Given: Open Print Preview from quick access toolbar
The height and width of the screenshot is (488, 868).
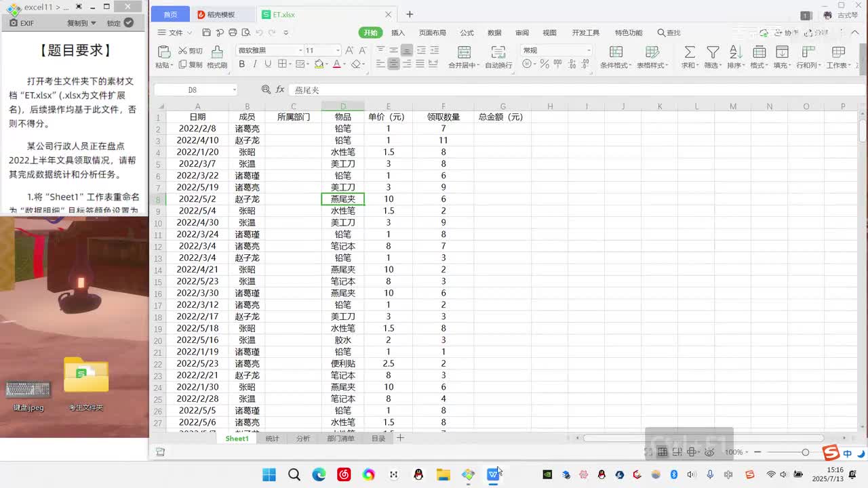Looking at the screenshot, I should [245, 33].
